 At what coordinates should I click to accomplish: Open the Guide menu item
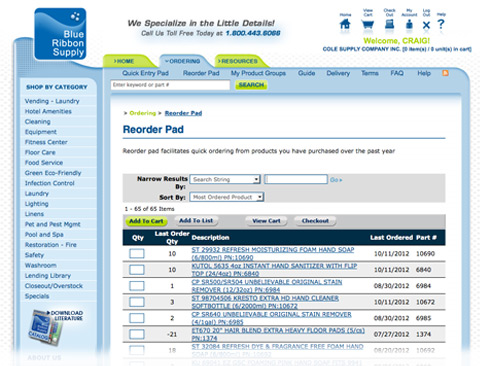[x=306, y=73]
